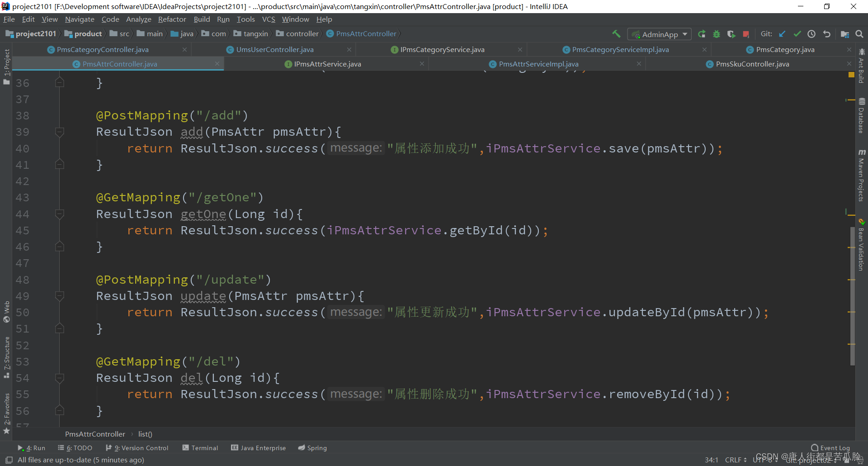Switch to PmsCategory.java tab
The image size is (868, 466).
(785, 49)
